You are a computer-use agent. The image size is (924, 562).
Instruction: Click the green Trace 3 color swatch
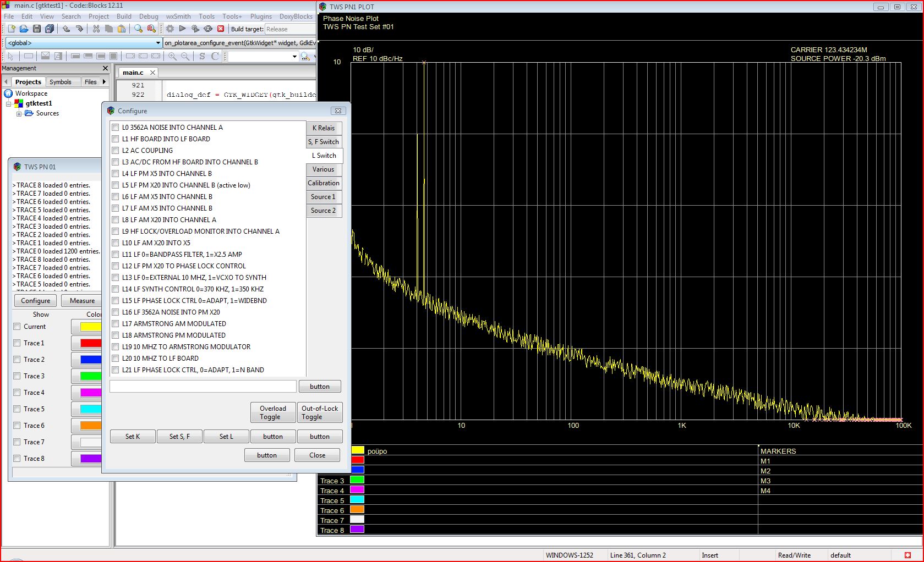[x=91, y=376]
